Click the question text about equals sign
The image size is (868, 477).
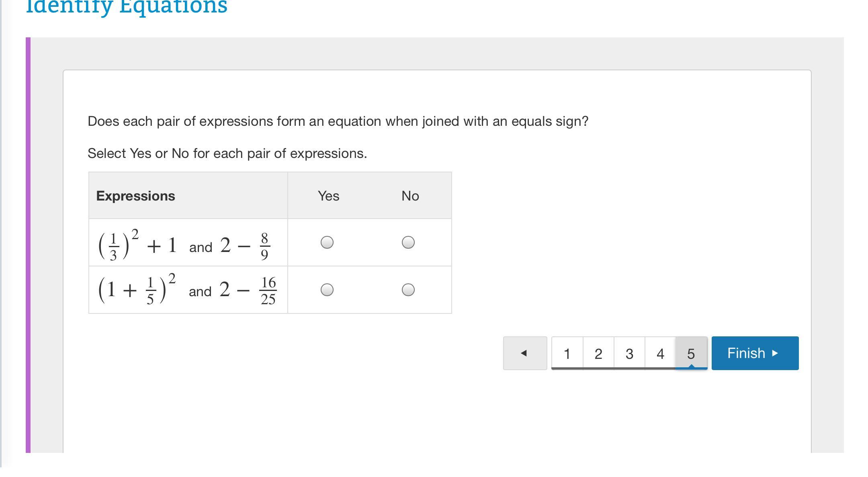(338, 121)
